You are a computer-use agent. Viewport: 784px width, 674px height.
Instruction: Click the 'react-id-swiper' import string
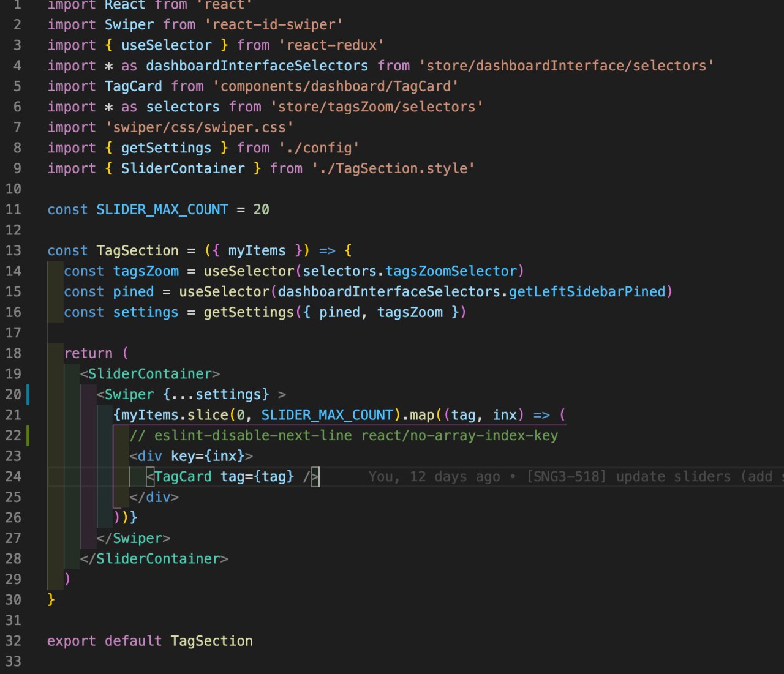pyautogui.click(x=273, y=24)
